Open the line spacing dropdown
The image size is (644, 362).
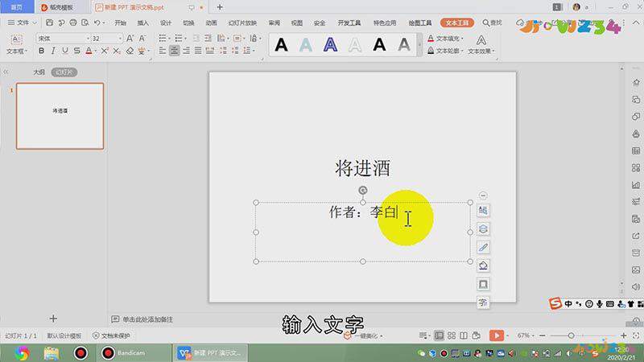(x=249, y=51)
